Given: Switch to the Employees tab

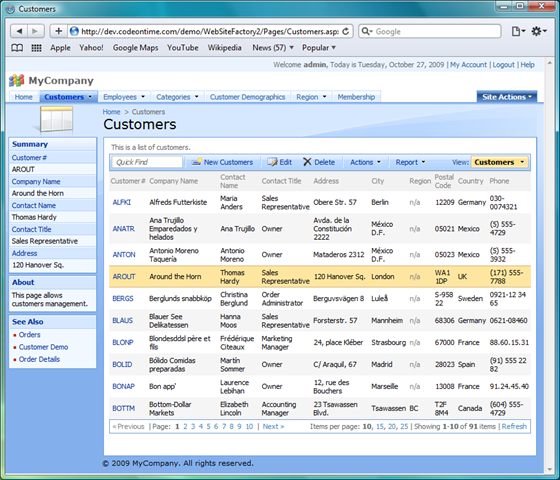Looking at the screenshot, I should coord(124,97).
